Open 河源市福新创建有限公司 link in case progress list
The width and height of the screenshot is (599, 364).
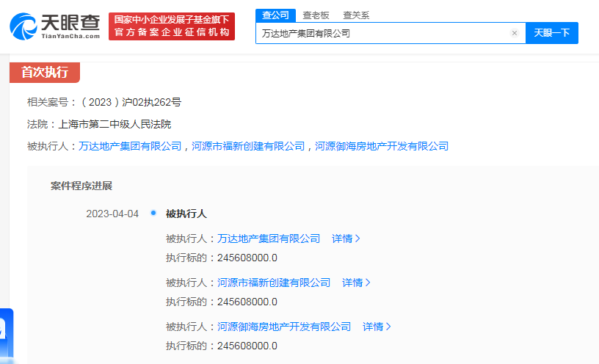click(x=274, y=283)
